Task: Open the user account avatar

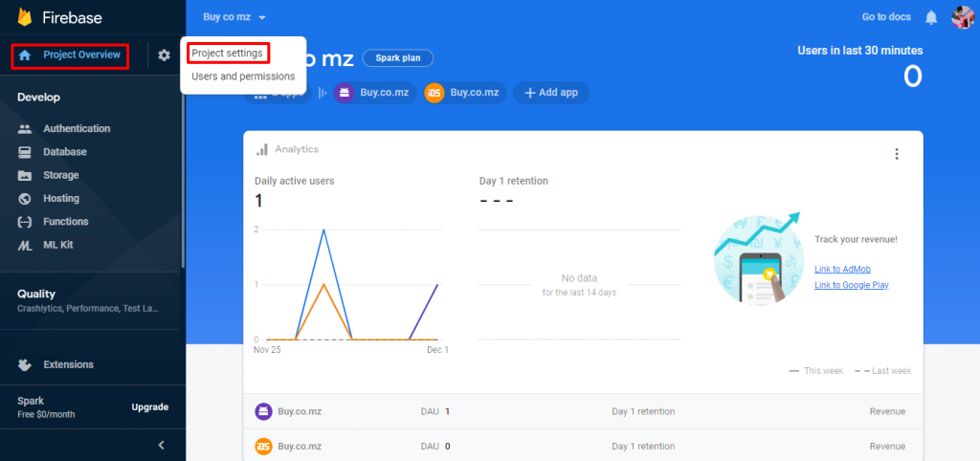Action: point(963,17)
